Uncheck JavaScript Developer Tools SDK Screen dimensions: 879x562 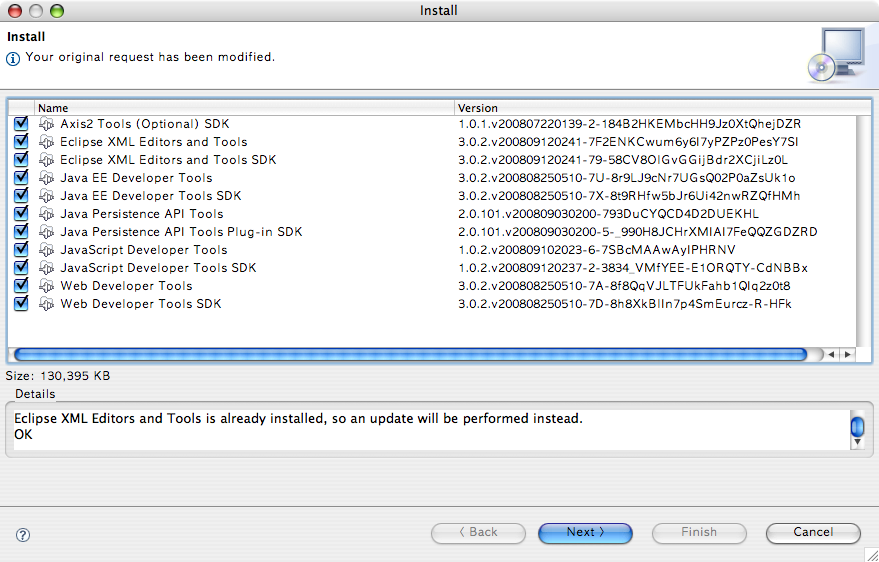point(21,267)
